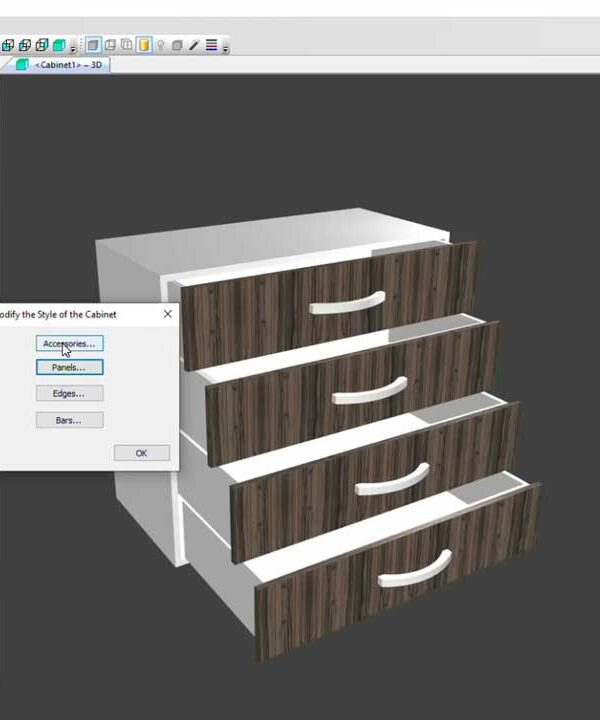Click the Panels... button

pyautogui.click(x=69, y=367)
